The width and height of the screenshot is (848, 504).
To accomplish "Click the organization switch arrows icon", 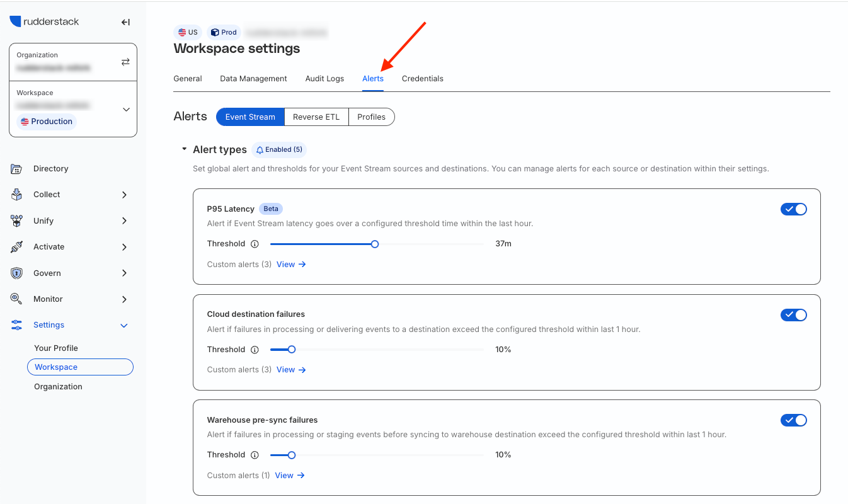I will [125, 62].
